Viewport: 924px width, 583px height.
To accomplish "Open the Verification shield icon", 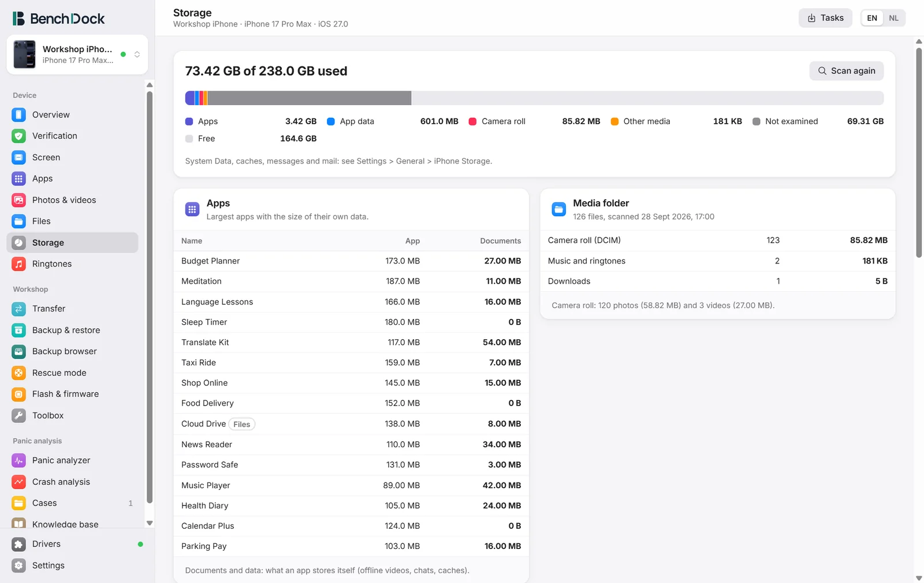I will point(18,136).
